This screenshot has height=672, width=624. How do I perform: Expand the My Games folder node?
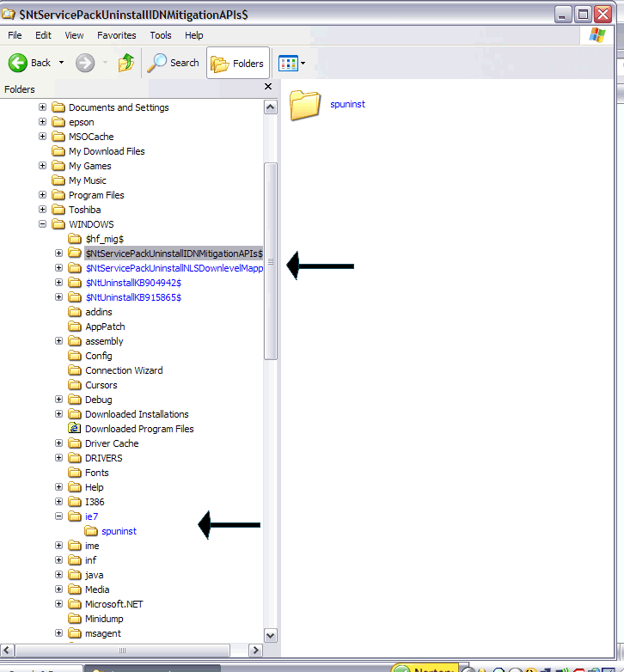[42, 166]
